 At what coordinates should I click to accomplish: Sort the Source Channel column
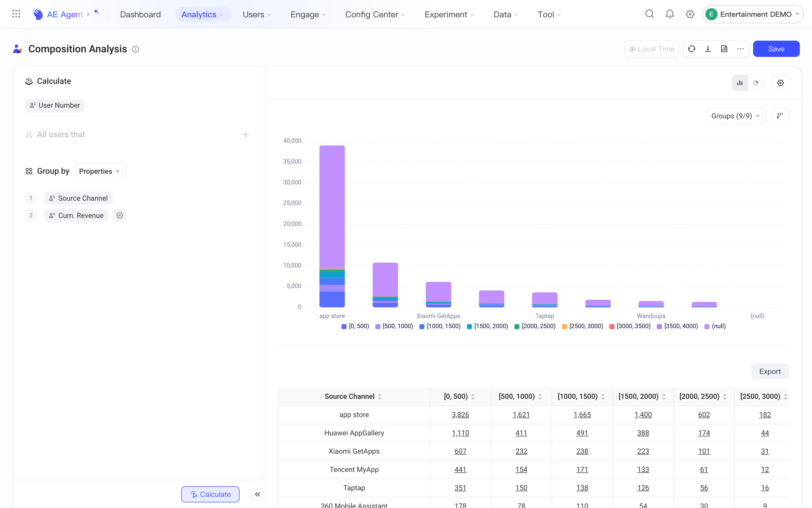tap(380, 396)
